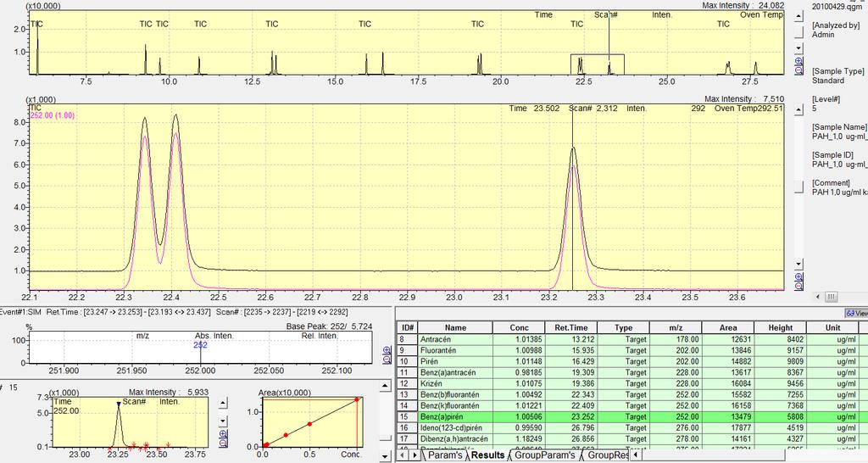Zoom out the top TIC overview chromatogram
Screen dimensions: 868x463
pos(798,70)
